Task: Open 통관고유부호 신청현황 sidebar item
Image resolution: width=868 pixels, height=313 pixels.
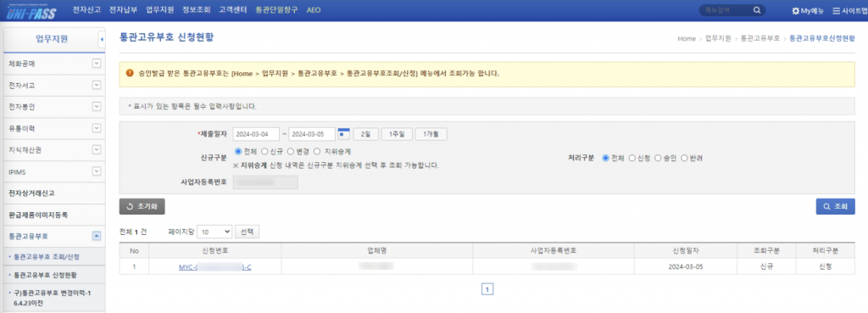Action: (45, 275)
